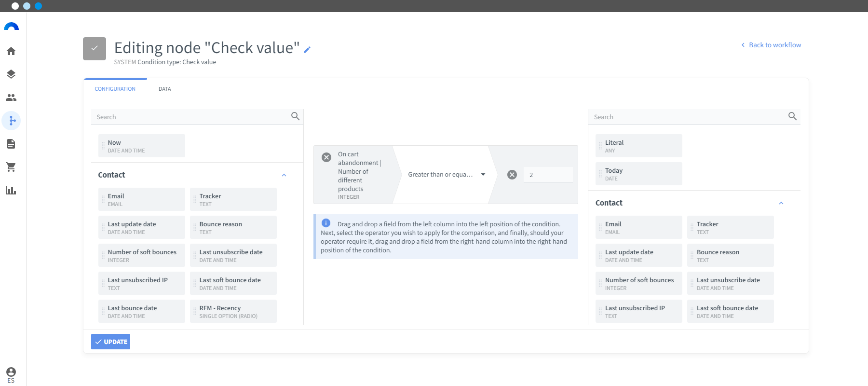The height and width of the screenshot is (386, 868).
Task: Open the Greater than or equal operator dropdown
Action: 446,175
